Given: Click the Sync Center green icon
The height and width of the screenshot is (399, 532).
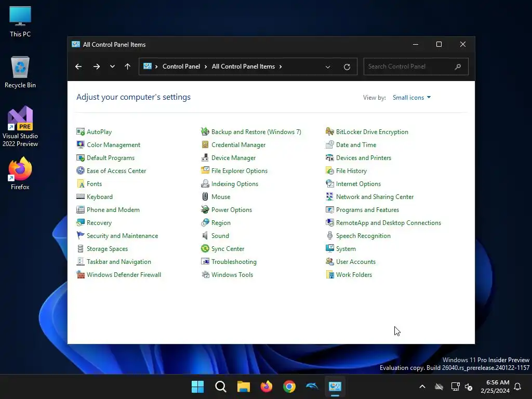Looking at the screenshot, I should [x=205, y=249].
